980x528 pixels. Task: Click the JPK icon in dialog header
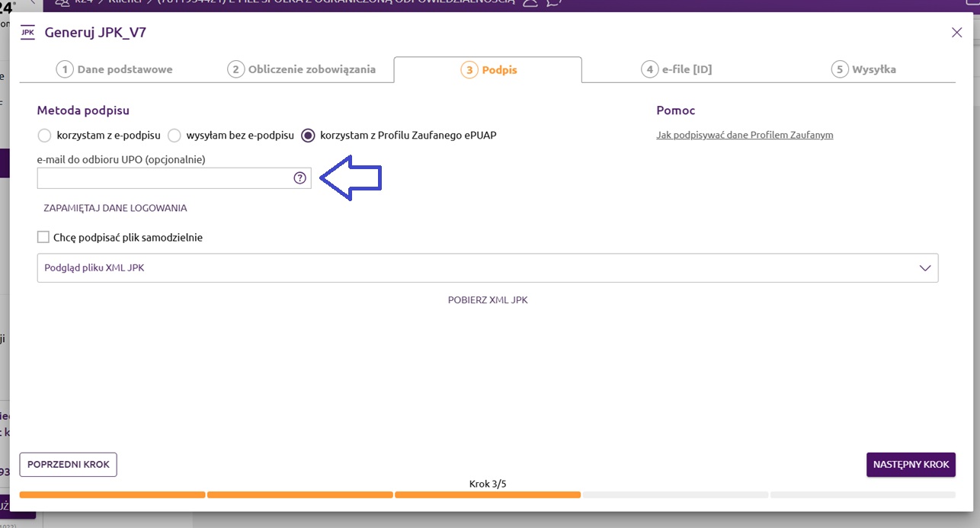coord(27,32)
